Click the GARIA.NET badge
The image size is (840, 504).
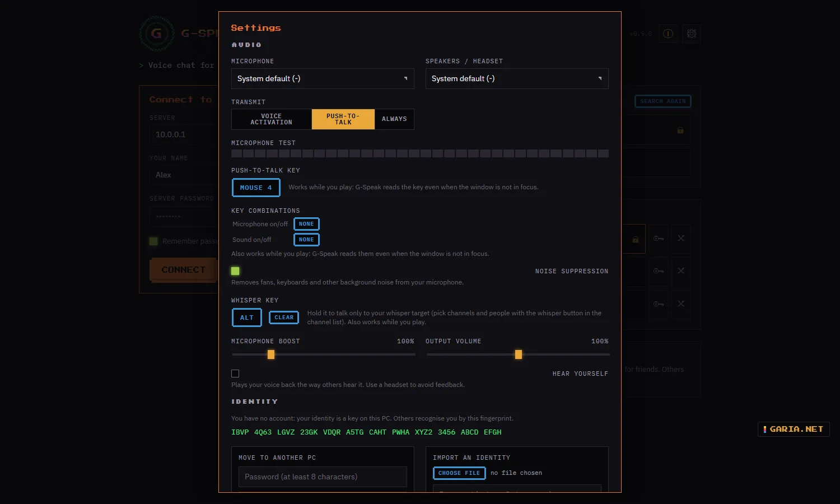click(x=794, y=430)
